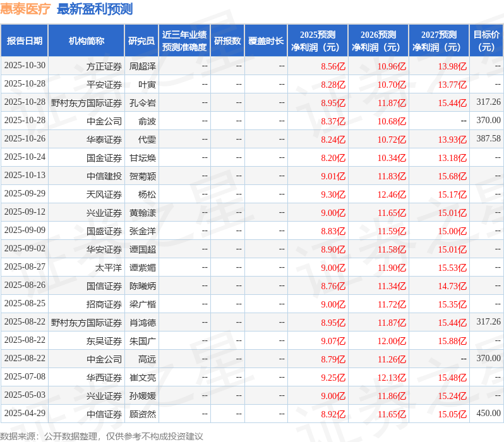The height and width of the screenshot is (442, 504).
Task: Click analyst 肖鸿德
Action: point(142,323)
